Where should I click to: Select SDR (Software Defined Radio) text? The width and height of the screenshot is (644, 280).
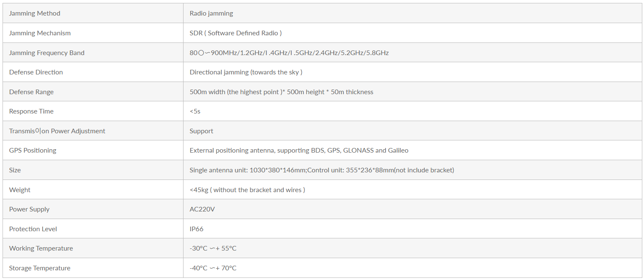(236, 33)
